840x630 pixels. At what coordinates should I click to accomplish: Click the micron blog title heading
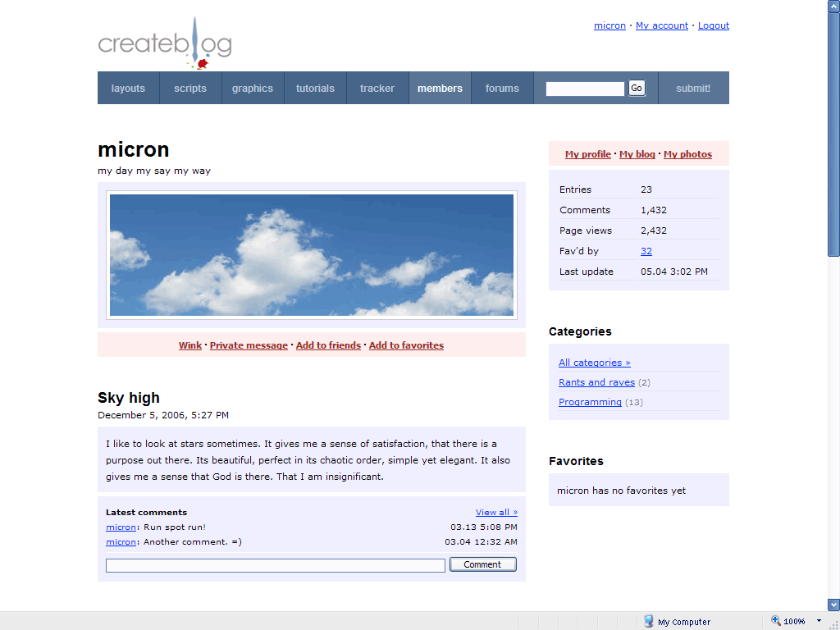coord(134,149)
